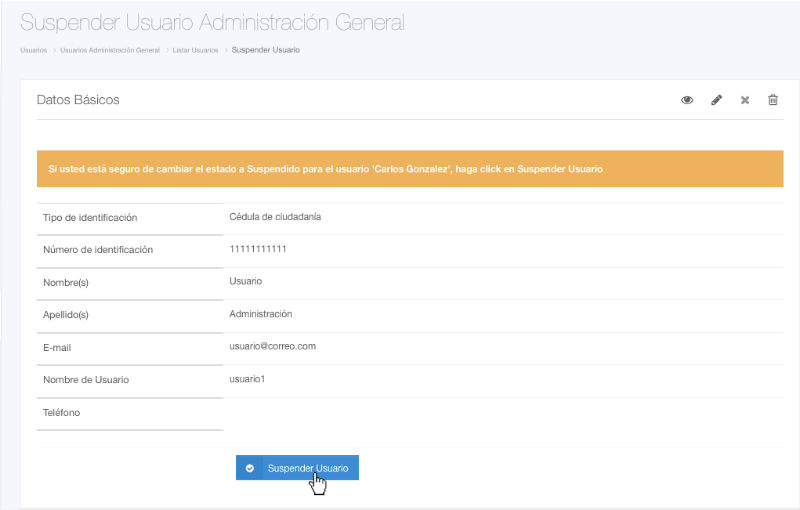Click the Datos Básicos panel title
Screen dimensions: 800x510
pos(78,100)
